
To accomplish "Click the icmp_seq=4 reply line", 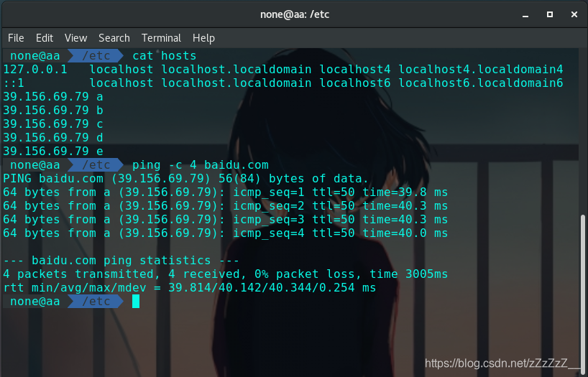I will pos(226,233).
